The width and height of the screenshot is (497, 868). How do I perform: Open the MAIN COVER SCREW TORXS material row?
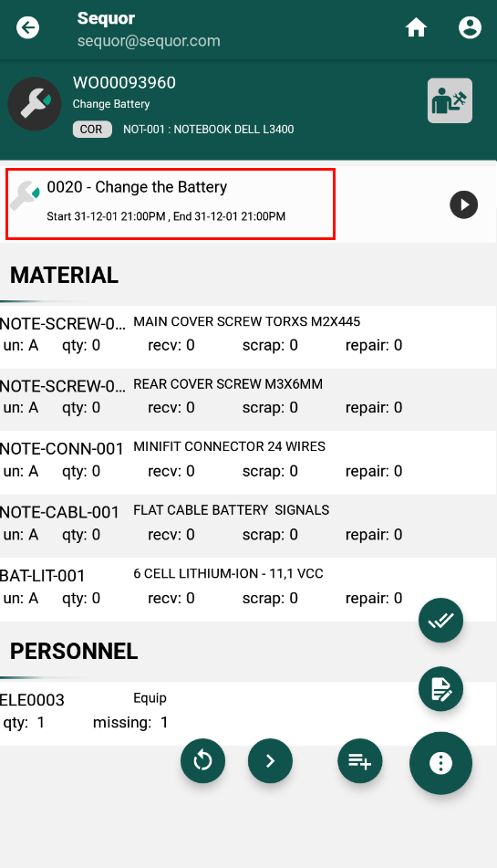point(248,336)
